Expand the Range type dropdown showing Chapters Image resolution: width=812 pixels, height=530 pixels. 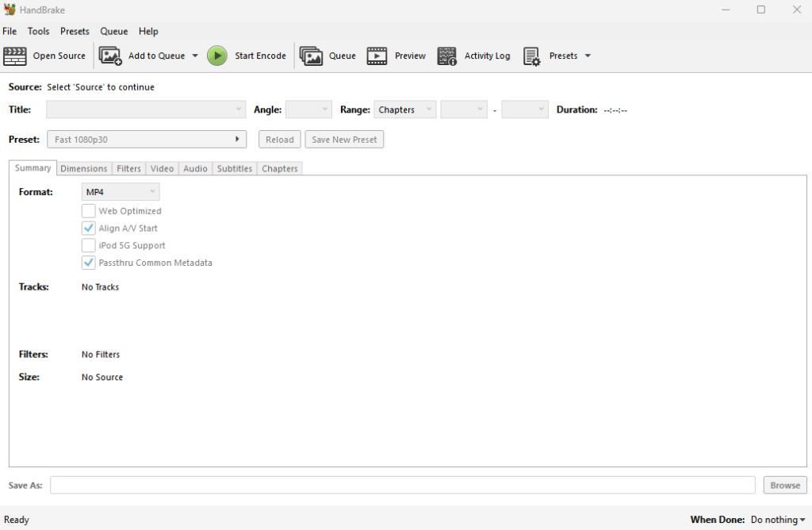click(x=404, y=109)
